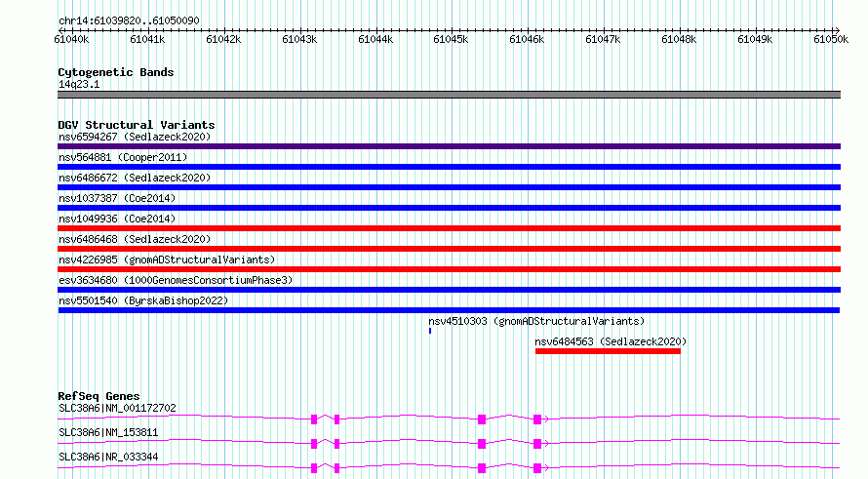Screen dimensions: 868x479
Task: Click the 61043k ruler tick label
Action: [x=299, y=39]
